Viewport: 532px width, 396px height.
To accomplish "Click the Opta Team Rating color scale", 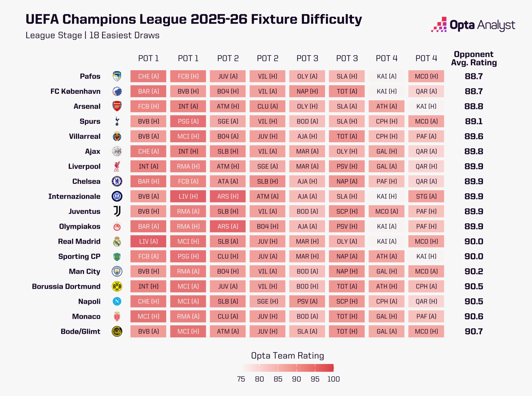I will point(287,368).
